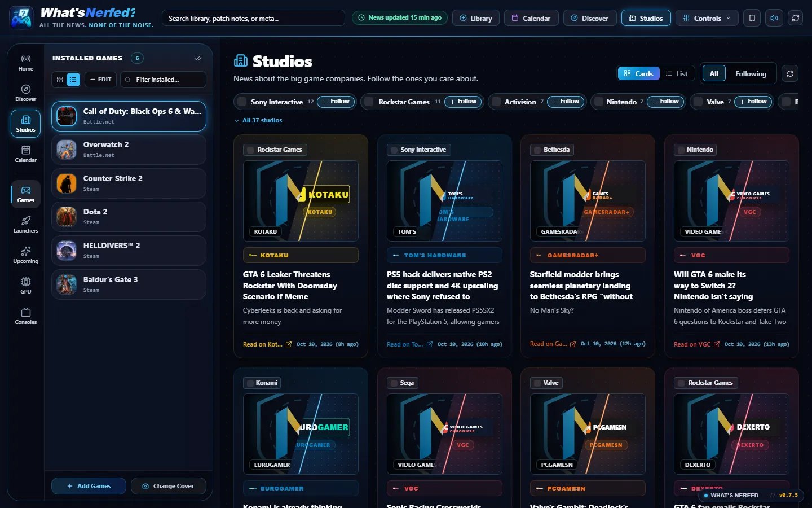Open the Controls dropdown

tap(707, 18)
